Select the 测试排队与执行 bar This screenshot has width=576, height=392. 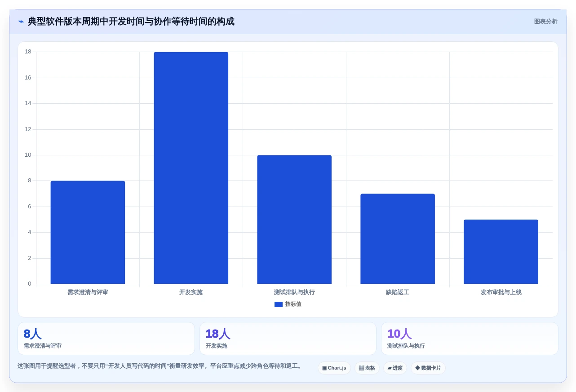tap(294, 220)
